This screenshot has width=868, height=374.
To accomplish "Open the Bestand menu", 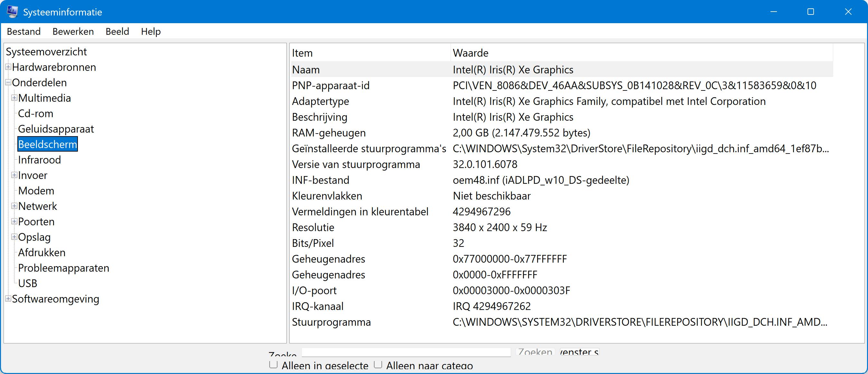I will (x=23, y=31).
